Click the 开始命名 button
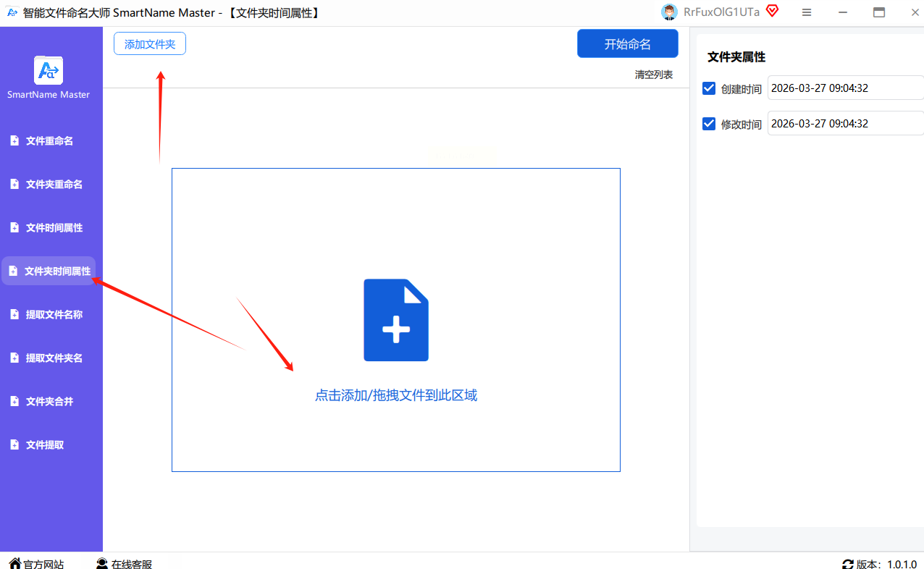924x569 pixels. 628,43
